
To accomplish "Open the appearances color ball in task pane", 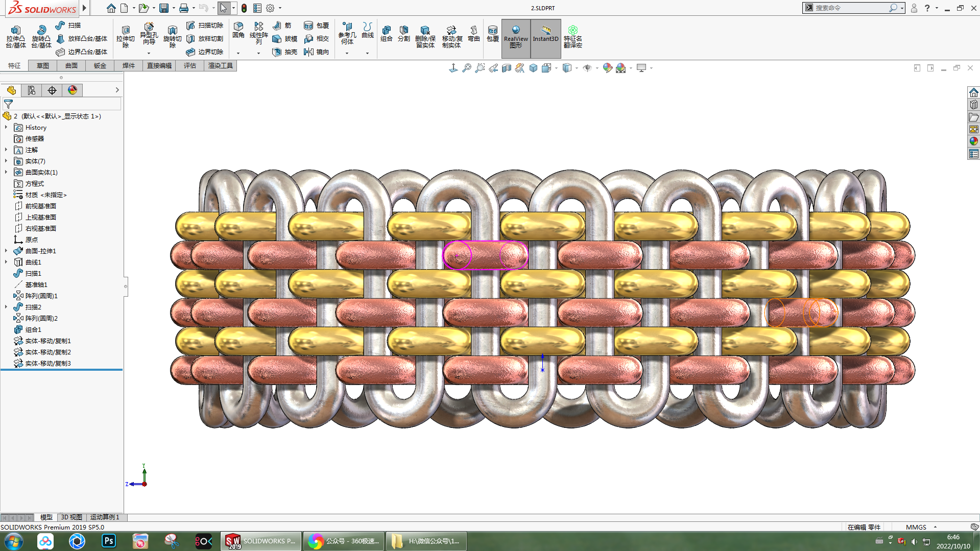I will [974, 141].
